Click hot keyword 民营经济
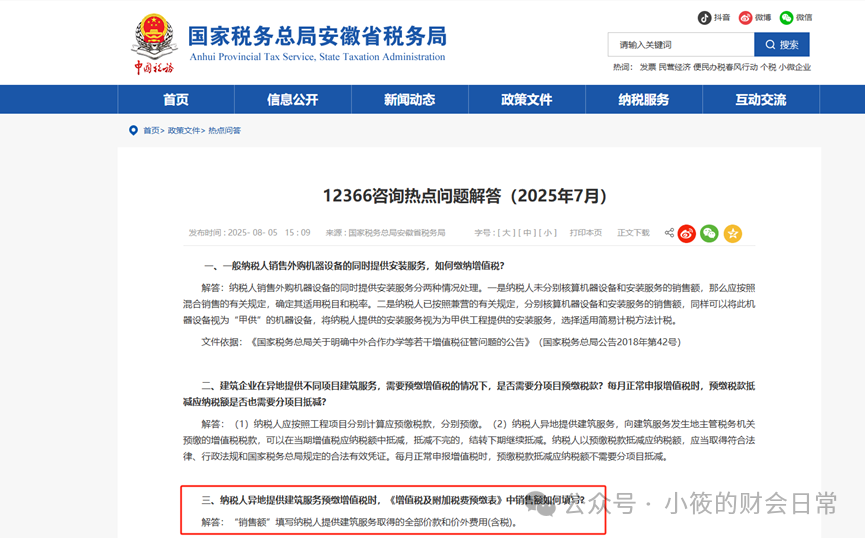Viewport: 865px width, 538px height. [x=675, y=67]
